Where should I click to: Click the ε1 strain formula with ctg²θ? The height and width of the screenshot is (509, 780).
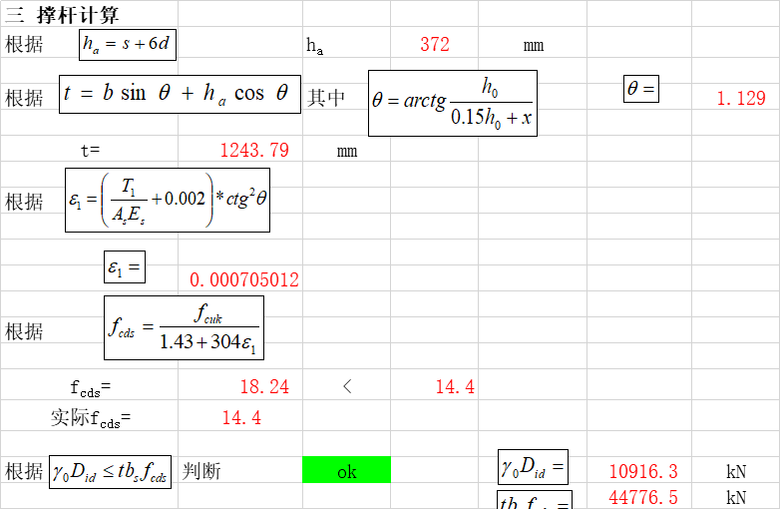tap(168, 200)
